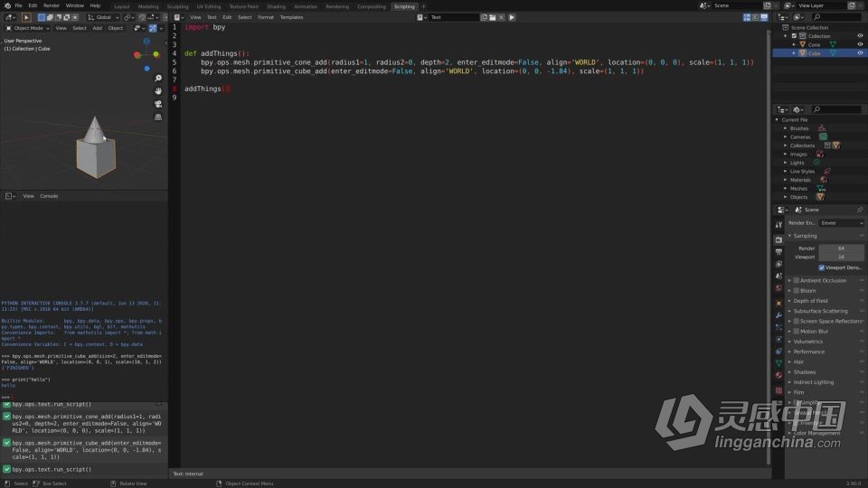
Task: Add a new workspace with the plus button
Action: click(x=423, y=6)
